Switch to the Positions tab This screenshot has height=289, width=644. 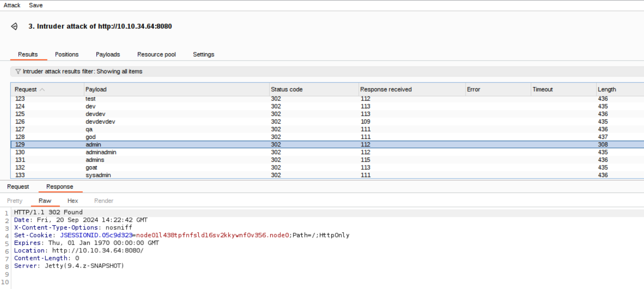point(67,55)
